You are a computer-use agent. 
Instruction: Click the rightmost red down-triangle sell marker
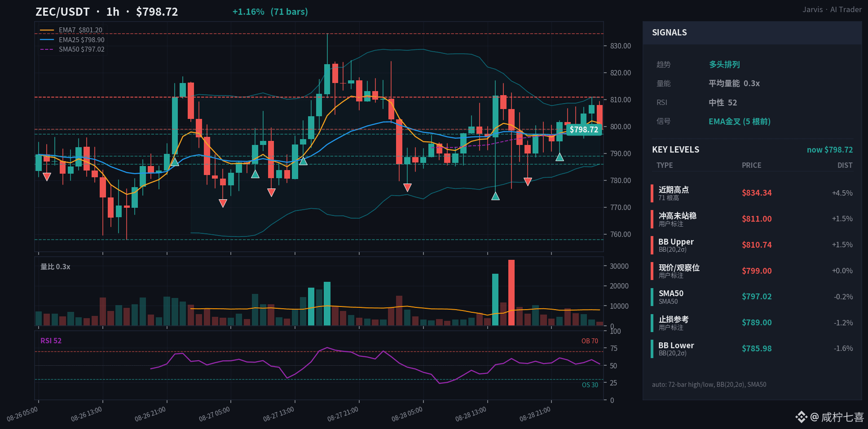point(528,182)
